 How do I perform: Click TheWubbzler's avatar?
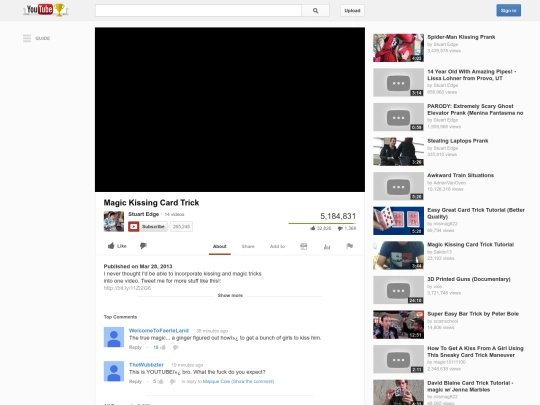114,371
